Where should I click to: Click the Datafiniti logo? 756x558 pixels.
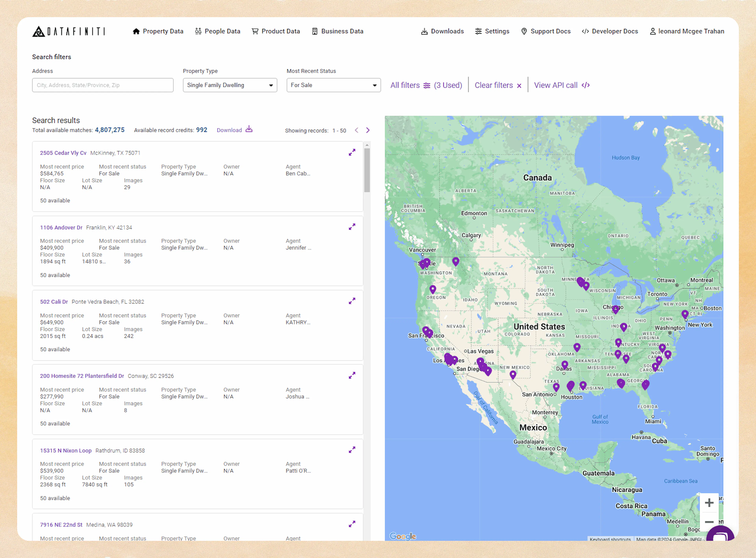tap(69, 31)
